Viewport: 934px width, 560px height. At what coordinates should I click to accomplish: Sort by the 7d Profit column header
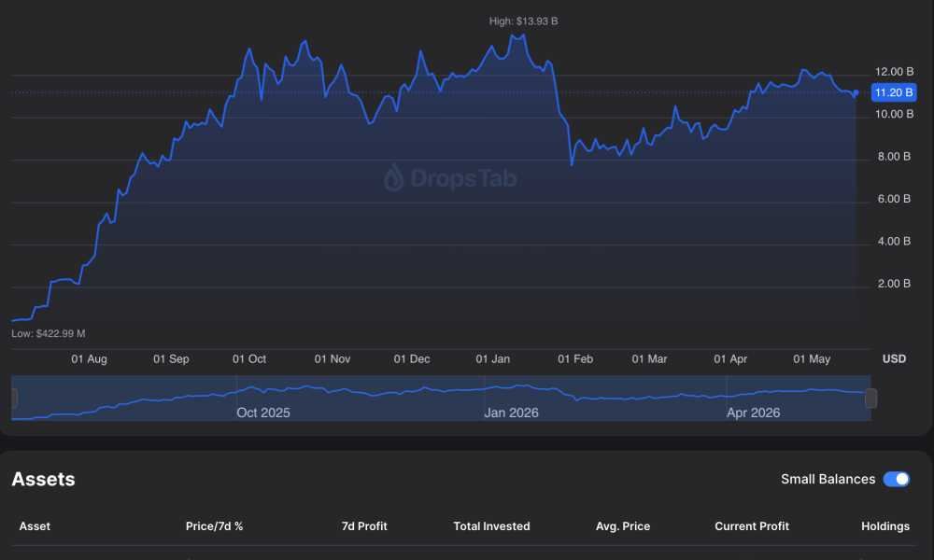coord(364,526)
